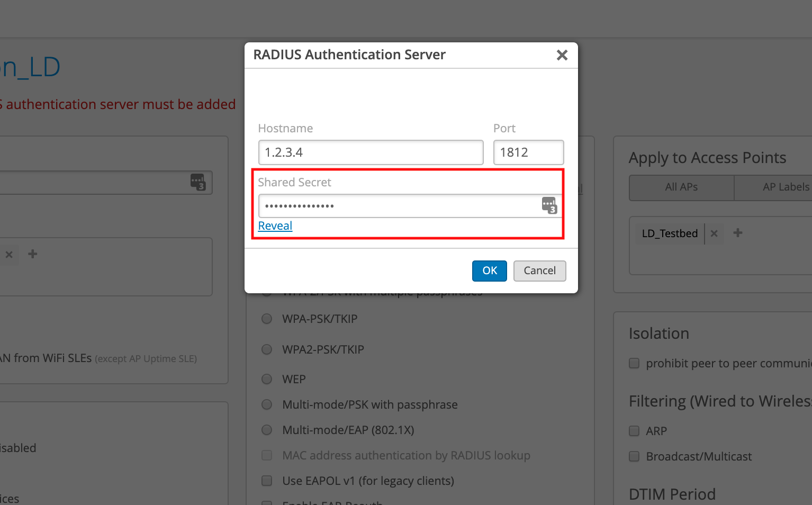Enable ARP filtering checkbox

(634, 431)
